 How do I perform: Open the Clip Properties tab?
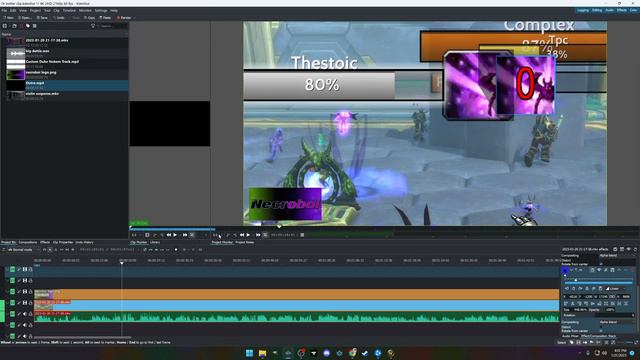pyautogui.click(x=63, y=242)
